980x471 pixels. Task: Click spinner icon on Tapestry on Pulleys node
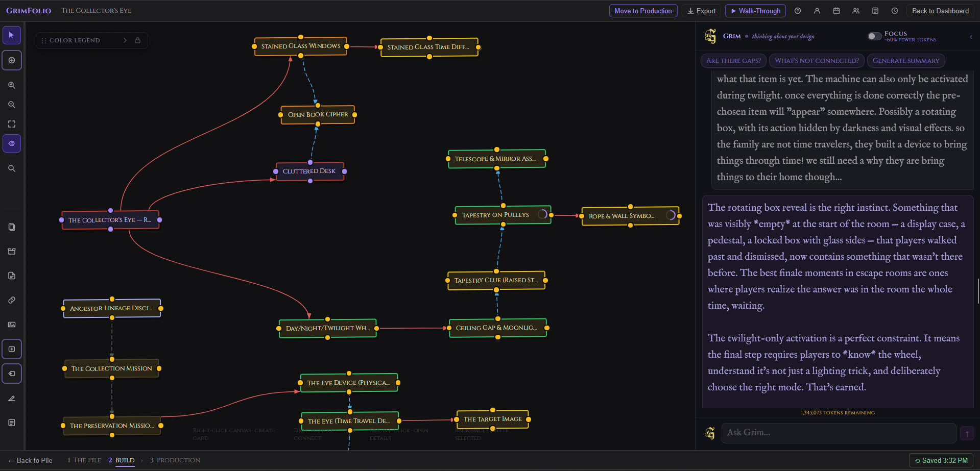(542, 214)
